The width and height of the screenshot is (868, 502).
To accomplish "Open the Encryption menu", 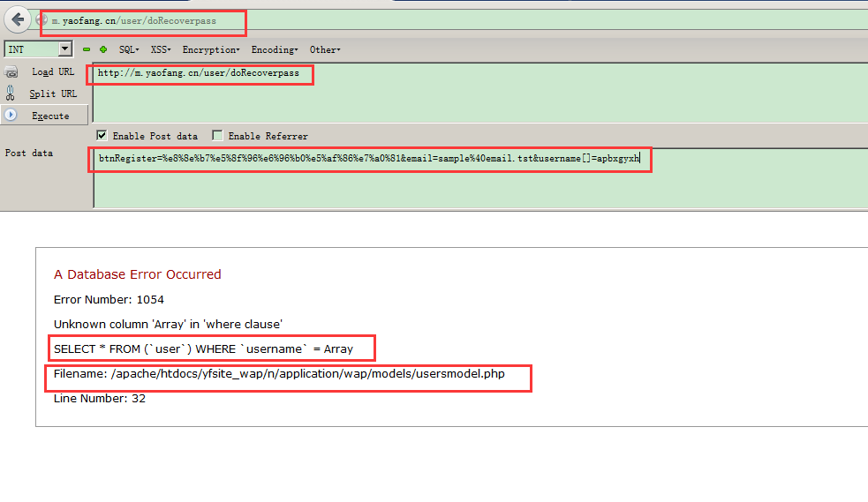I will point(211,49).
